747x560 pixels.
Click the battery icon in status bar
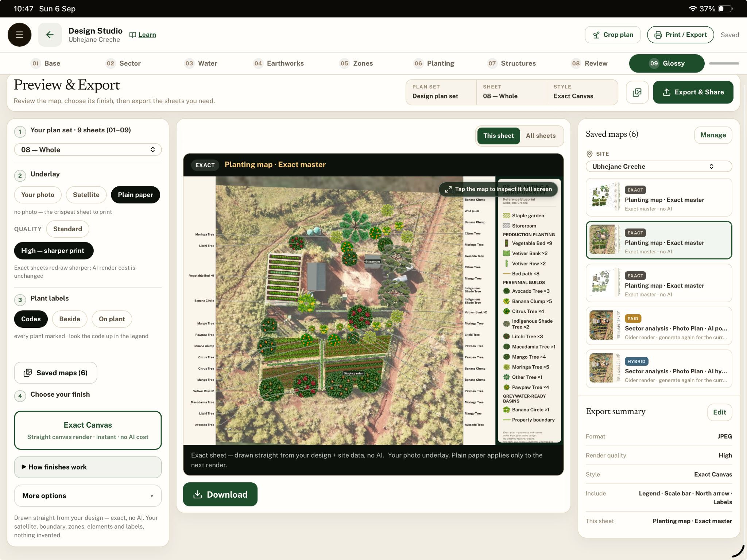pyautogui.click(x=725, y=9)
